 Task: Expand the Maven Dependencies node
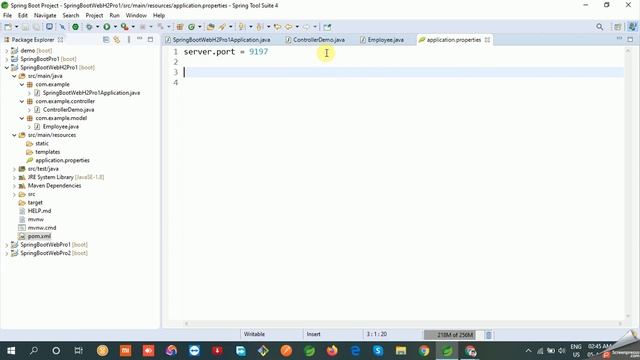[14, 186]
